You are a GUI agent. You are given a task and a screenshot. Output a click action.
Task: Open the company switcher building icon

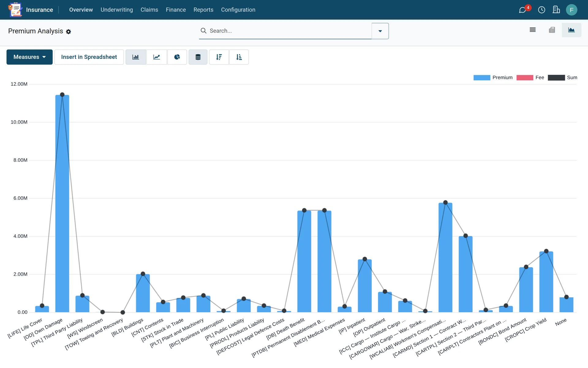[x=556, y=10]
